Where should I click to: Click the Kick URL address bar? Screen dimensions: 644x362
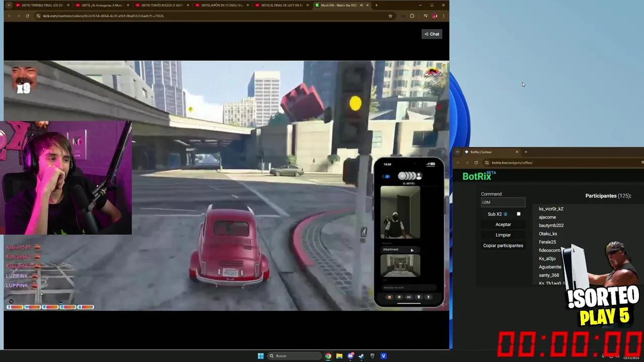tap(211, 16)
